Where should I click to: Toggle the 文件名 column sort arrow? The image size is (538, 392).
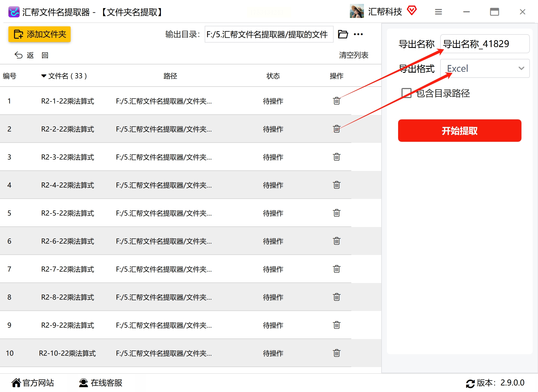click(44, 76)
